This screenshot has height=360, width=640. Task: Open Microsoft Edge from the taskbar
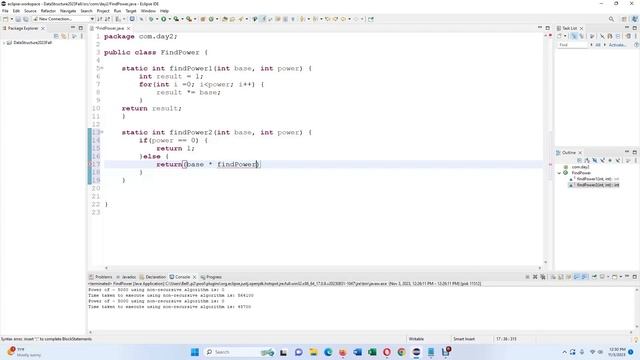(328, 352)
